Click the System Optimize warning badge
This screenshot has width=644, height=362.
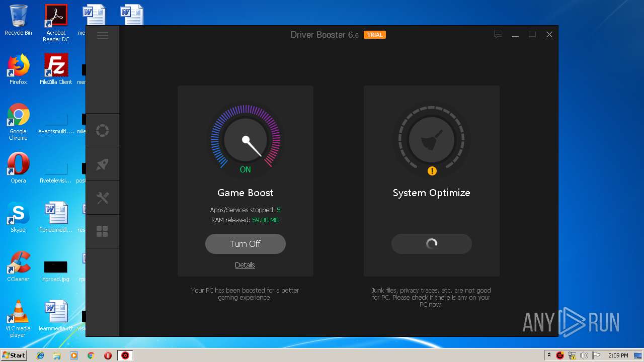[x=432, y=171]
